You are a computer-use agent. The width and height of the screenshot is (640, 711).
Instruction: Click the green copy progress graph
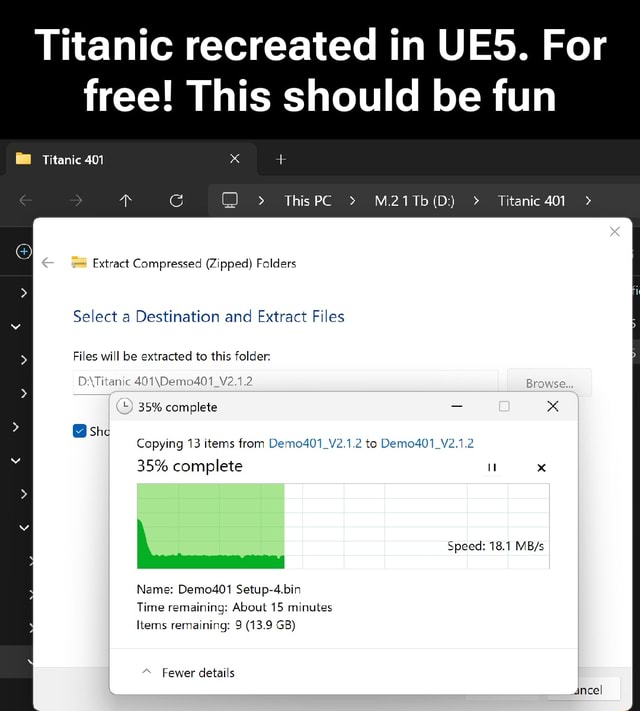pos(342,526)
